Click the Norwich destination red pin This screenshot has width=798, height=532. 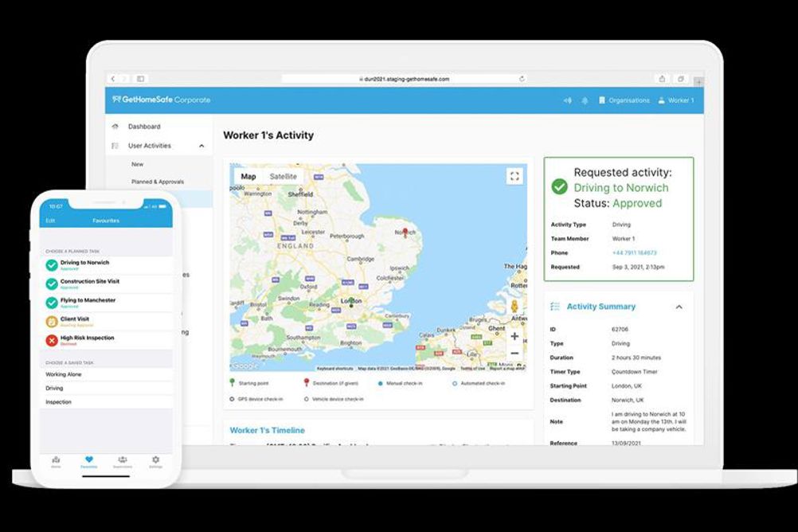405,233
